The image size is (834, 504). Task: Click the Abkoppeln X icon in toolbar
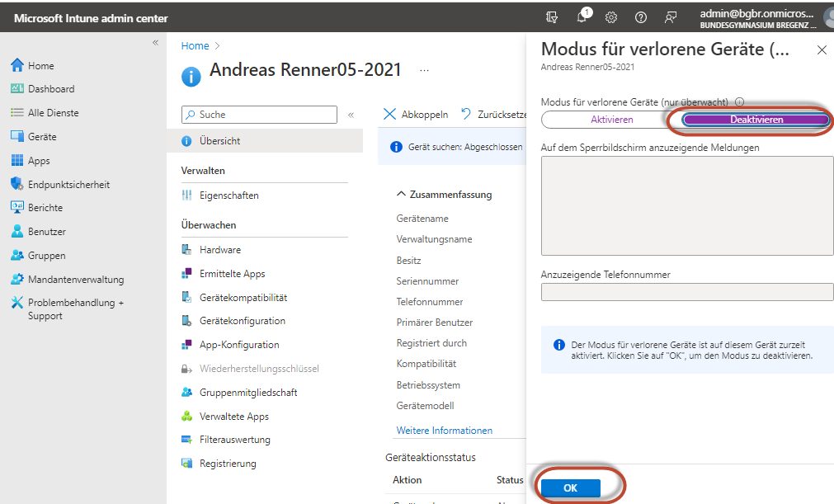pyautogui.click(x=390, y=115)
